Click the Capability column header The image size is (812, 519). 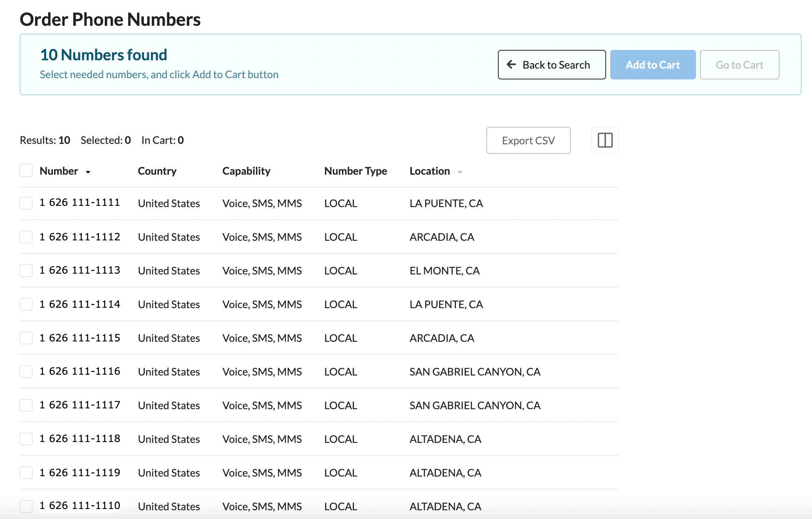coord(246,171)
